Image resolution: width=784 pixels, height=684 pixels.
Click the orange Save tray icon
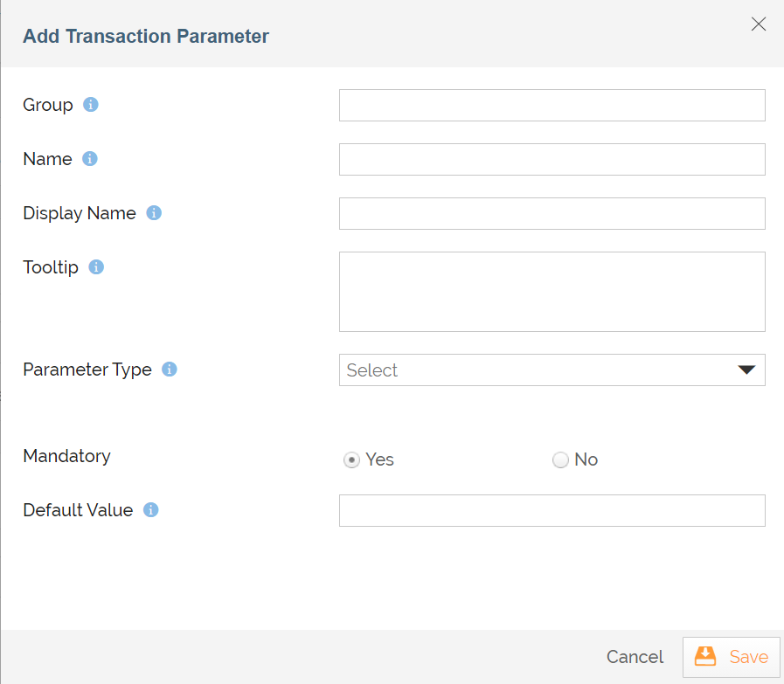pyautogui.click(x=705, y=656)
